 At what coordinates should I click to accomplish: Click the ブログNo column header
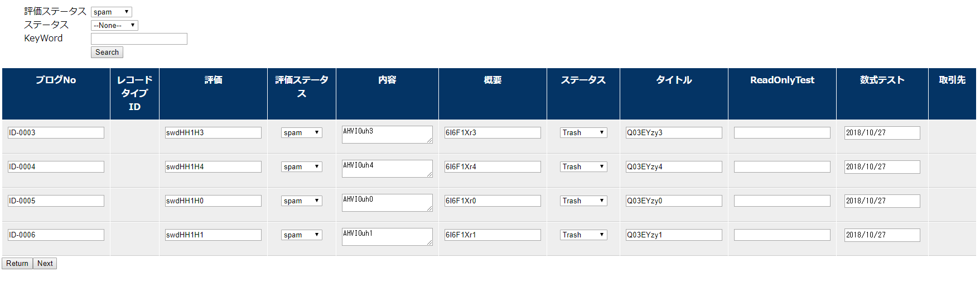point(56,80)
